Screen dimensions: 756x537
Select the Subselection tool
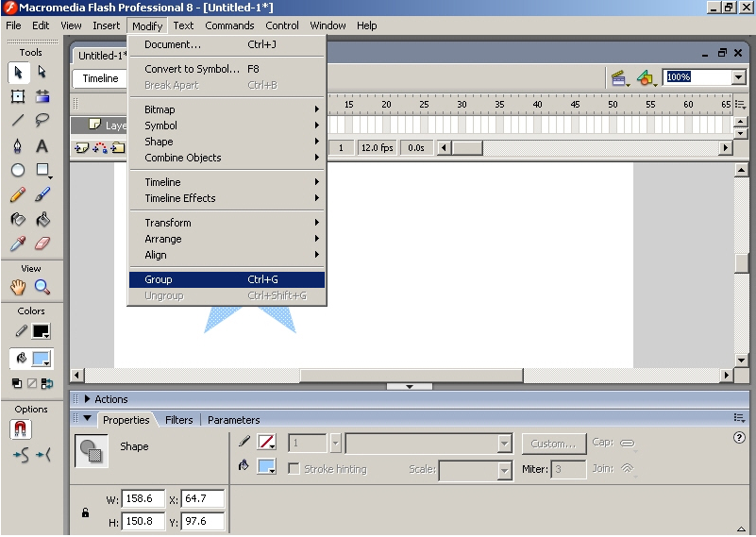[x=42, y=73]
